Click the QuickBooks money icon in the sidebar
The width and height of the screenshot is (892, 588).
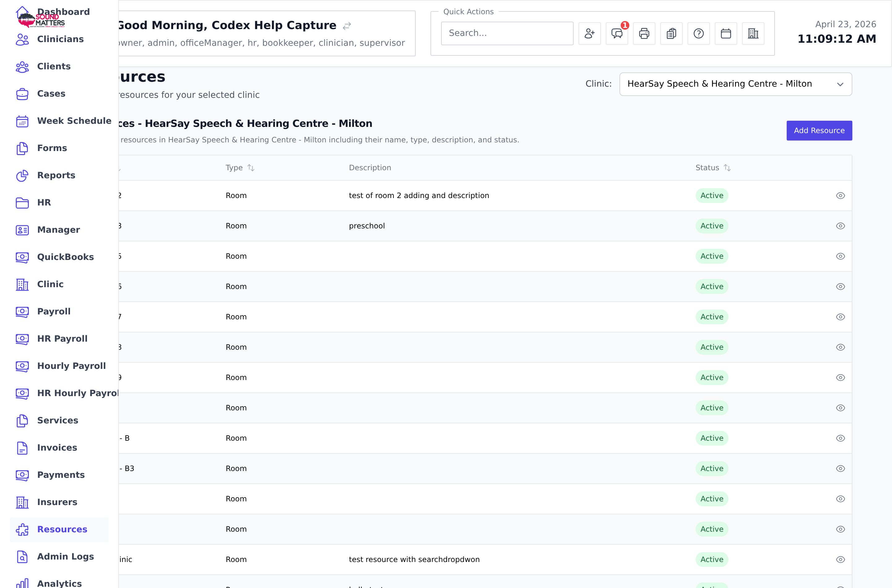(22, 257)
